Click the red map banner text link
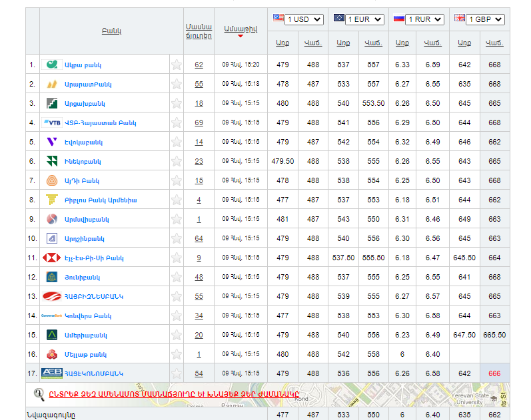The width and height of the screenshot is (531, 420). pos(173,394)
